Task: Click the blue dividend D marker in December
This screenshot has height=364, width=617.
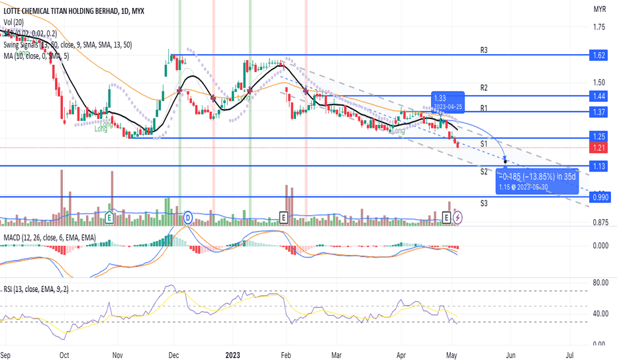Action: point(188,217)
